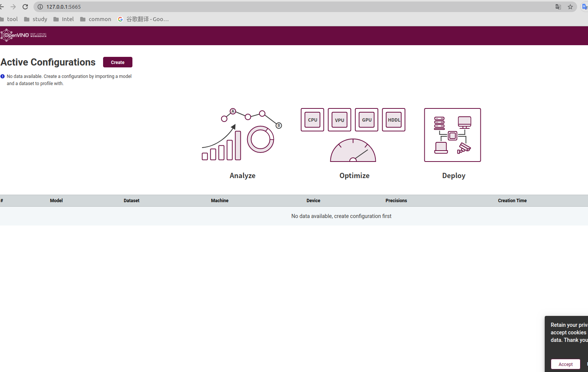This screenshot has width=588, height=372.
Task: Click the OpenVINO Workbench logo
Action: (x=23, y=35)
